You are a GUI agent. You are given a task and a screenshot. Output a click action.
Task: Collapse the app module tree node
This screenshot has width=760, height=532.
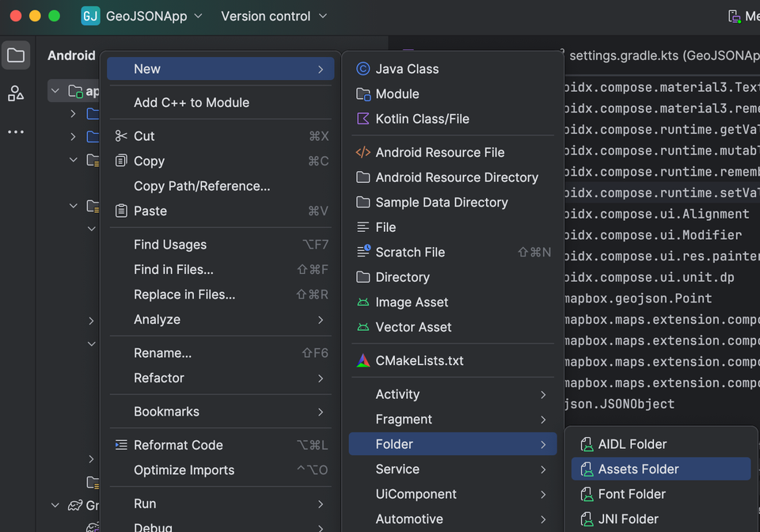[x=55, y=91]
